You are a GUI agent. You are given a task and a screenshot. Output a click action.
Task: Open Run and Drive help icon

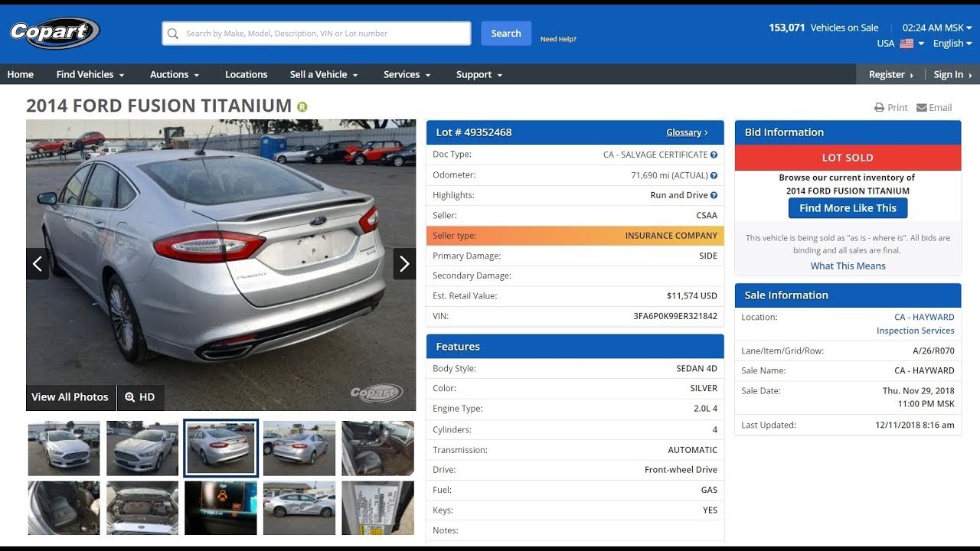point(714,195)
